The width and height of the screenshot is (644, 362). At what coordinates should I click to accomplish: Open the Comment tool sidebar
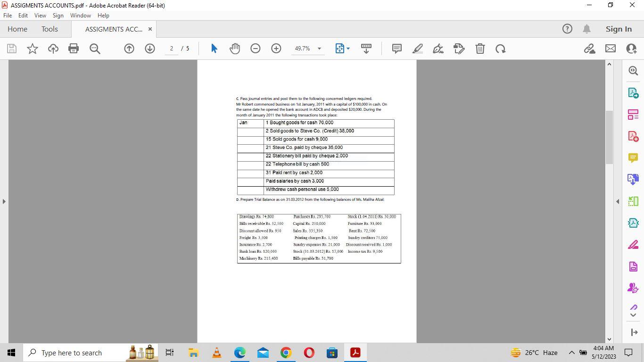(633, 157)
